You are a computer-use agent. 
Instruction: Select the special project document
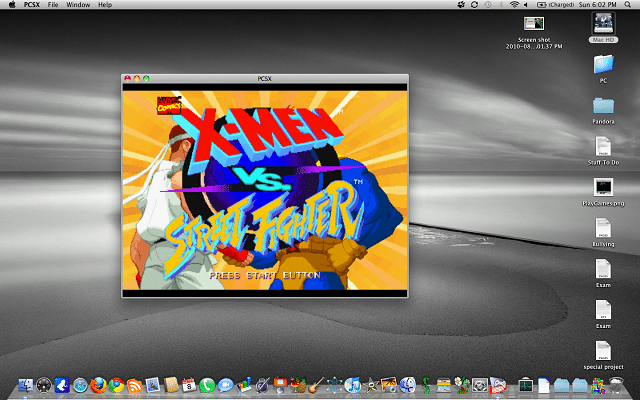[603, 351]
